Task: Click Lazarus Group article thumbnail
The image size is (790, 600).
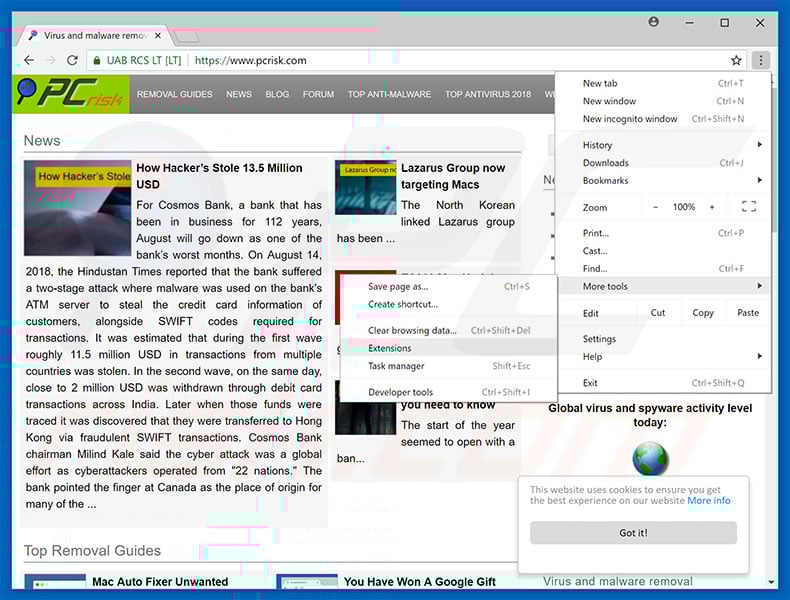Action: (366, 187)
